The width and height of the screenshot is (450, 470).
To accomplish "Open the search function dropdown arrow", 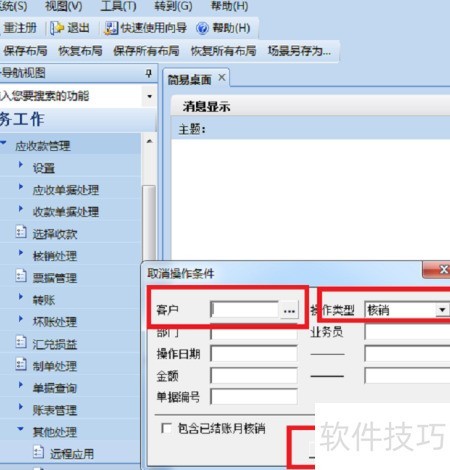I will pyautogui.click(x=149, y=96).
